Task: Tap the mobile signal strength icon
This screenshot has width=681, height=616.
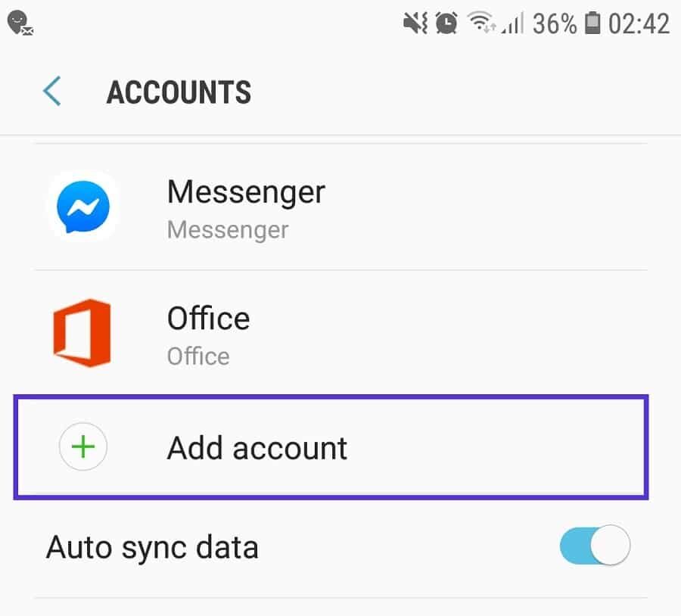Action: tap(512, 23)
